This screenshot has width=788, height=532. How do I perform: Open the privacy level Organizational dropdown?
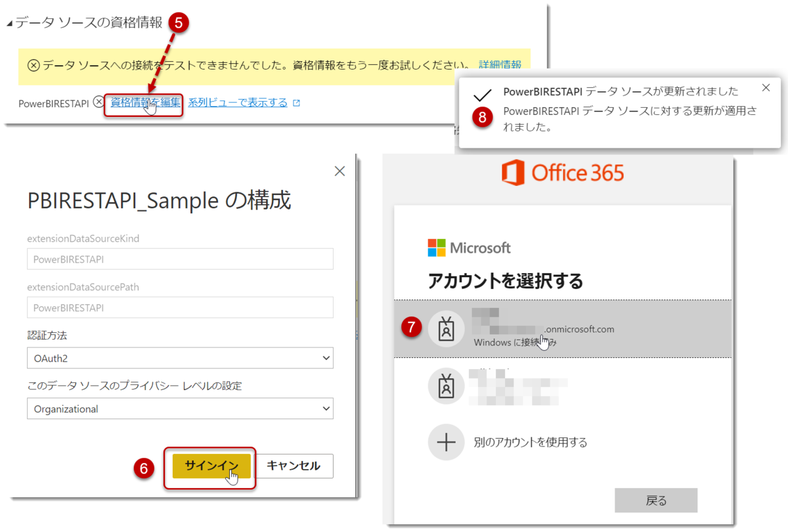coord(180,409)
